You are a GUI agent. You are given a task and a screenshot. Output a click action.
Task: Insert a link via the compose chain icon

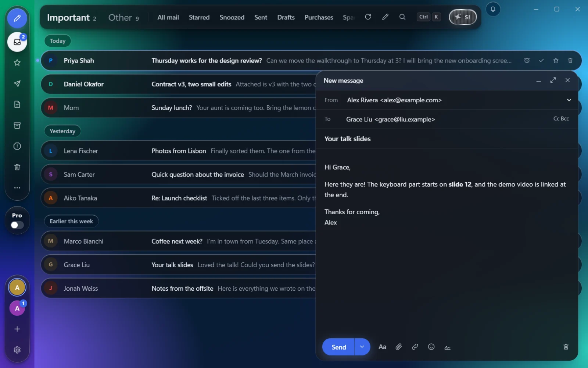coord(415,347)
